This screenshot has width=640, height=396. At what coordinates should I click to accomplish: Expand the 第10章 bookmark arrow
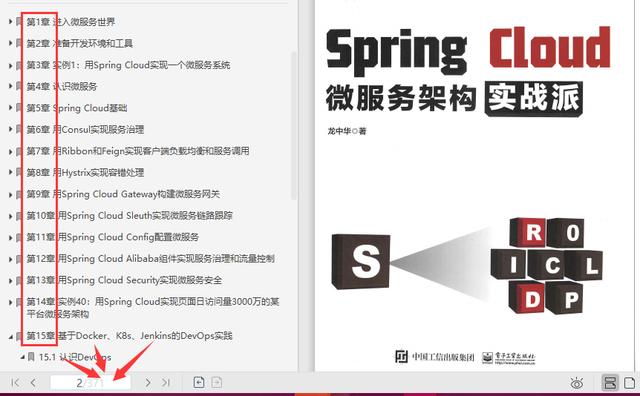11,216
